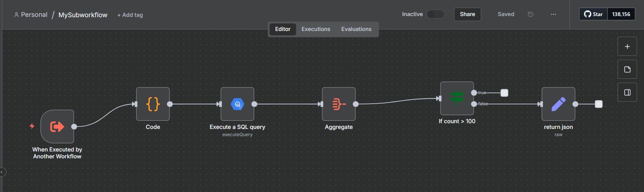Add a sticky note to canvas
Viewport: 644px width, 192px height.
(627, 70)
